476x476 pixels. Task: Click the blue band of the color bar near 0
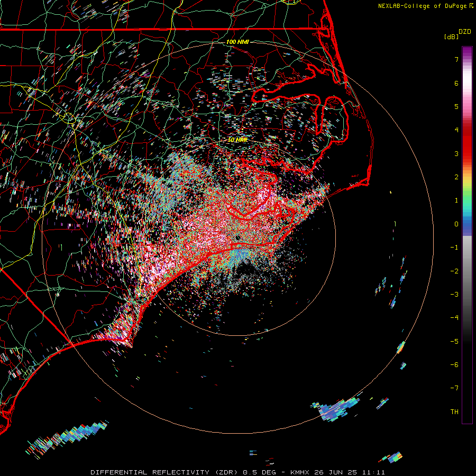(467, 225)
